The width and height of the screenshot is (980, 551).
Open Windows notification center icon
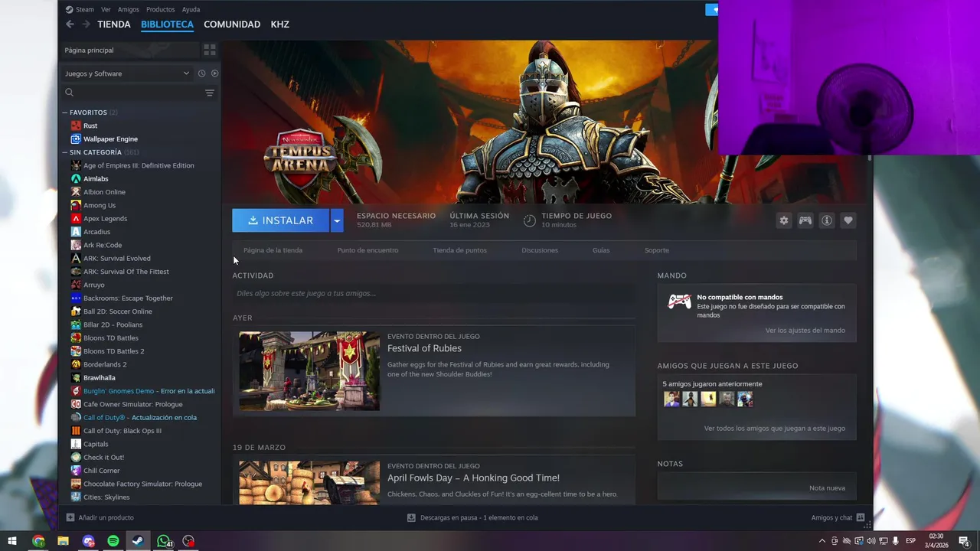(x=963, y=541)
